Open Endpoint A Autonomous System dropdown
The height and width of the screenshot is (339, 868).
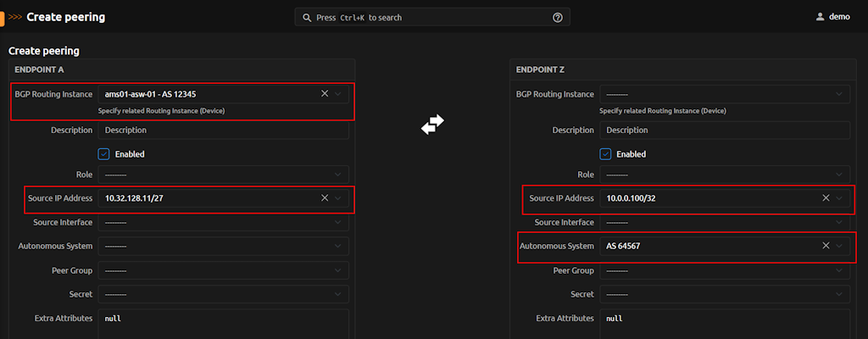(223, 246)
